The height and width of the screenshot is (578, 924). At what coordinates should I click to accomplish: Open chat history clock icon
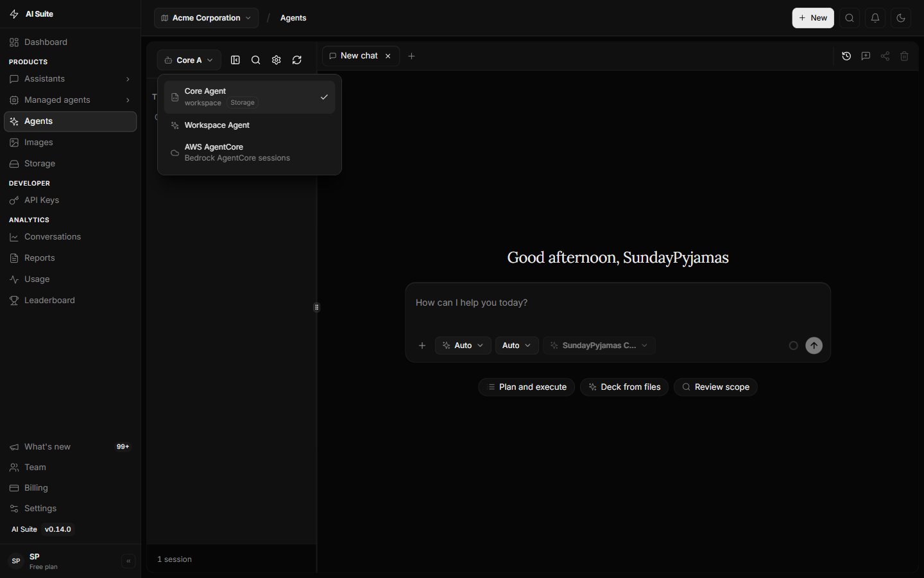[x=846, y=57]
